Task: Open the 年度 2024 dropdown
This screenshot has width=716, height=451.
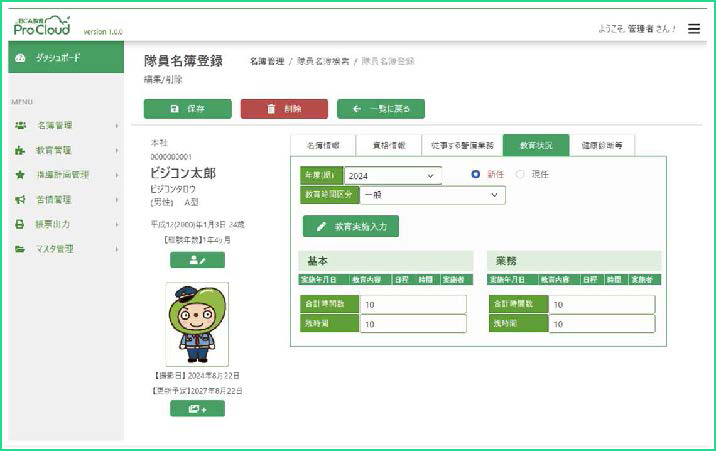Action: pos(392,176)
